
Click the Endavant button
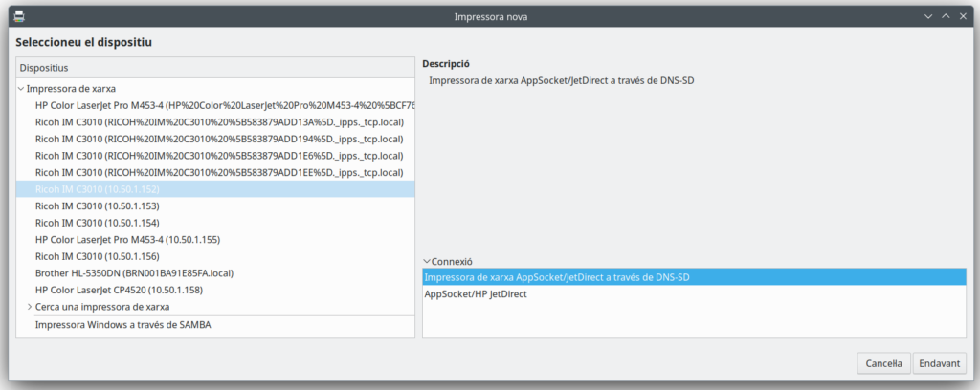click(x=939, y=363)
